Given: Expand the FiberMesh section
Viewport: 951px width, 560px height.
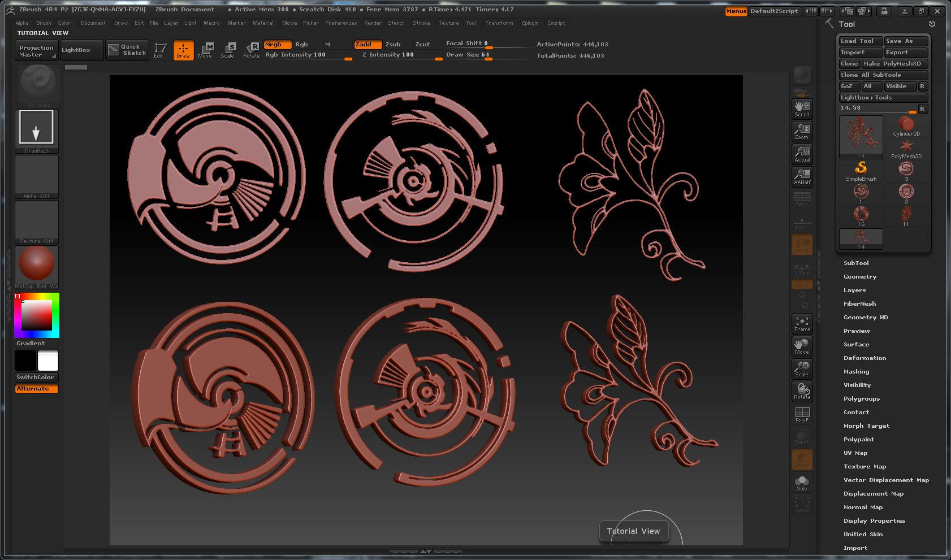Looking at the screenshot, I should 859,304.
